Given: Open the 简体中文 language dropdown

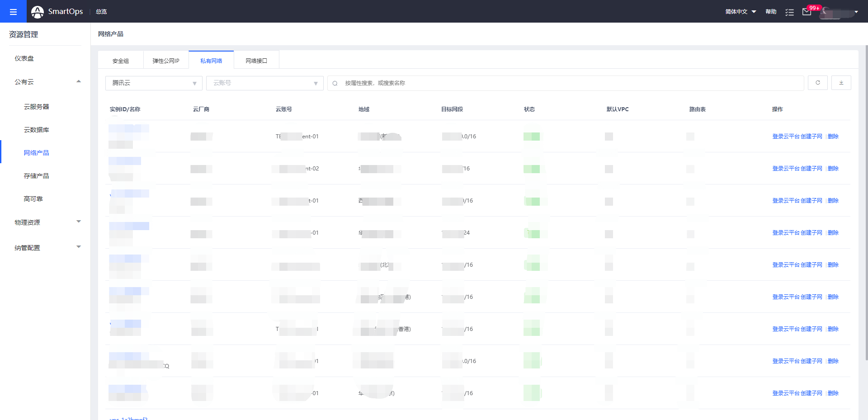Looking at the screenshot, I should [x=741, y=12].
